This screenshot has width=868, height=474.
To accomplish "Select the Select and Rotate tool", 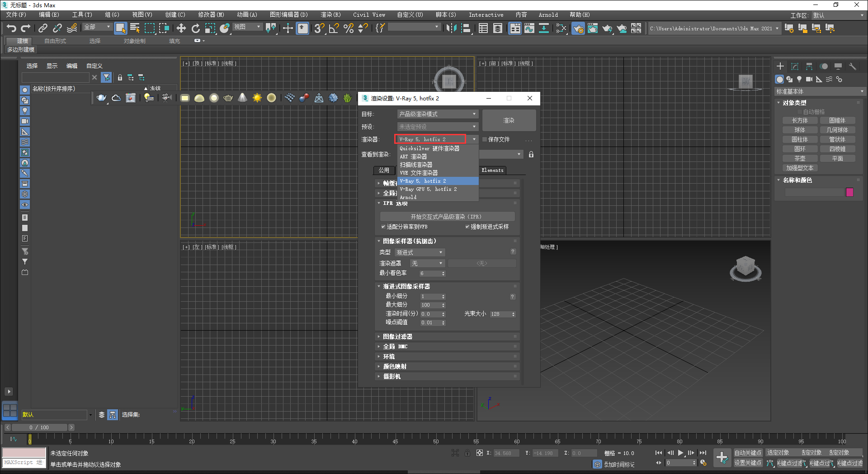I will (x=196, y=28).
